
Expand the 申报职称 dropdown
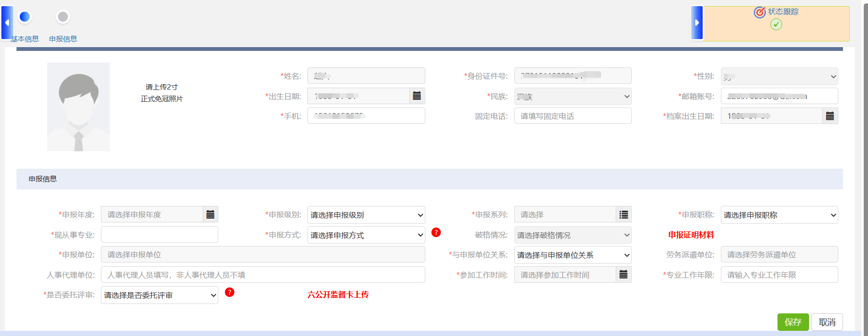coord(779,215)
